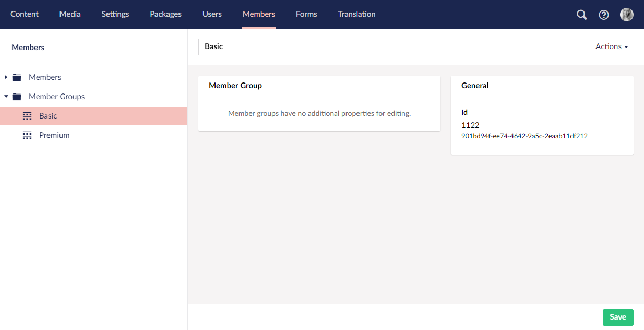
Task: Open the Translation section
Action: coord(356,14)
